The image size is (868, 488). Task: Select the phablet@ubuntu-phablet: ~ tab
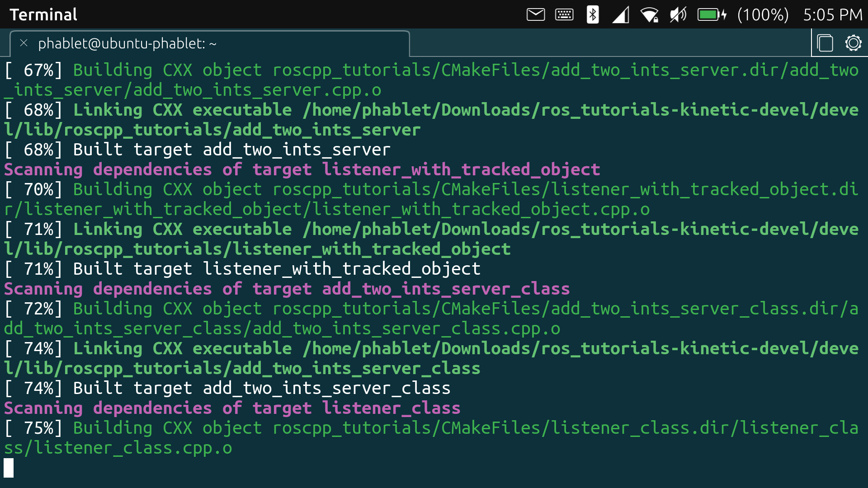pos(127,43)
